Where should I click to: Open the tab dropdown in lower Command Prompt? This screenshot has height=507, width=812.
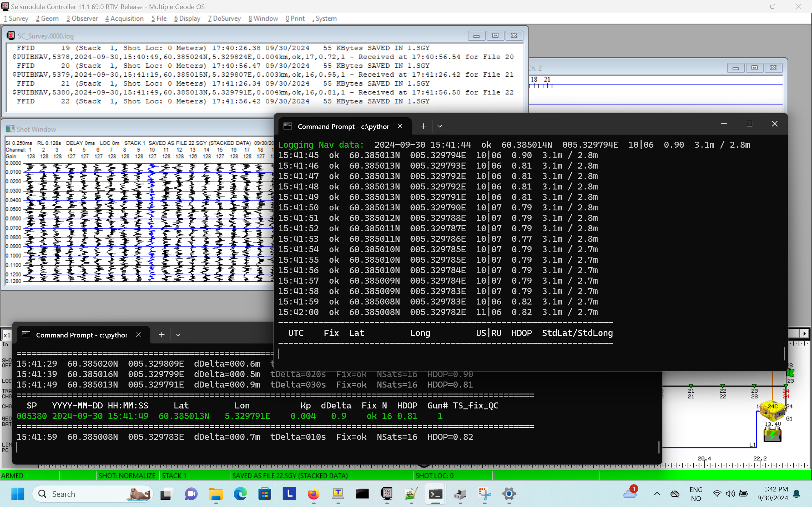(x=178, y=335)
